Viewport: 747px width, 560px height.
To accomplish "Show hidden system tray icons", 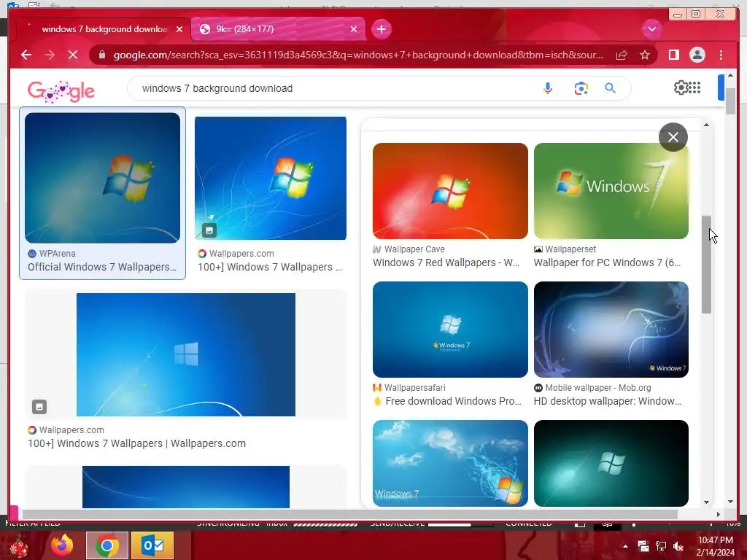I will coord(625,547).
